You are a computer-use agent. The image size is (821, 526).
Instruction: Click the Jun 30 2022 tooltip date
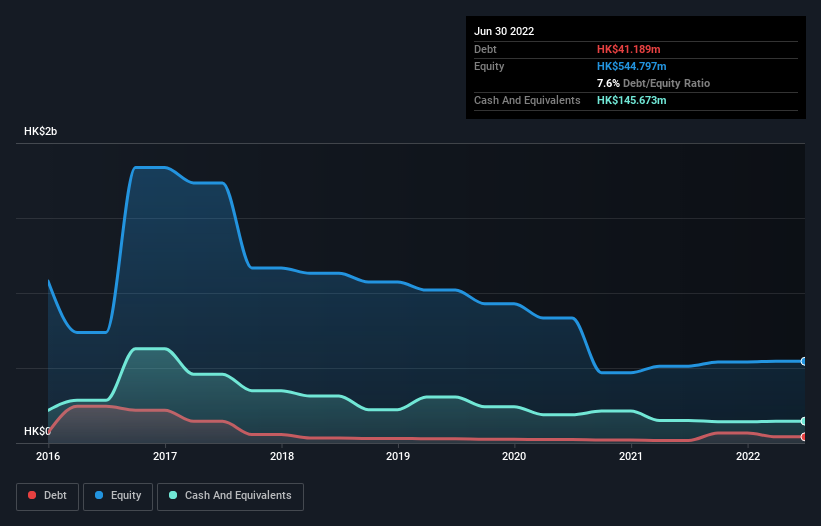coord(504,31)
